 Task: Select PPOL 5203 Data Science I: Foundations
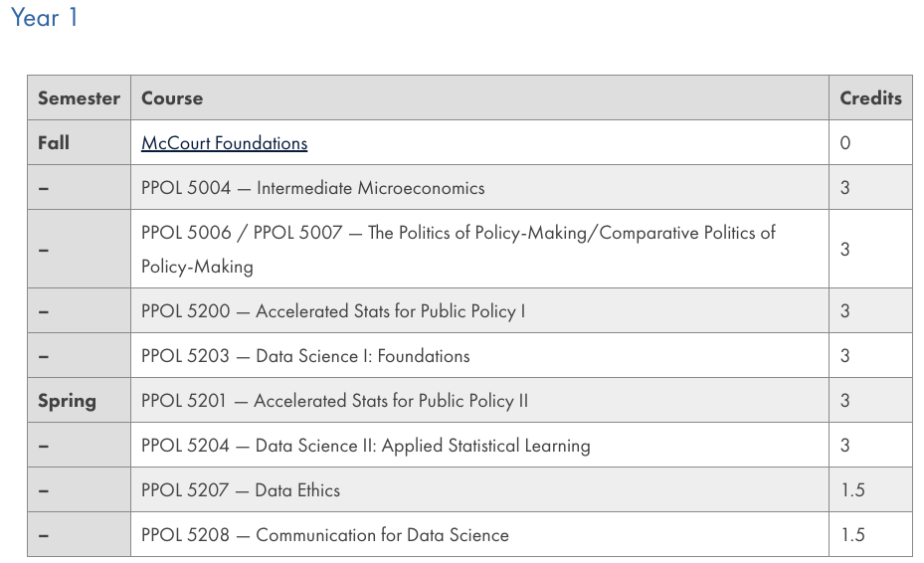pos(305,356)
